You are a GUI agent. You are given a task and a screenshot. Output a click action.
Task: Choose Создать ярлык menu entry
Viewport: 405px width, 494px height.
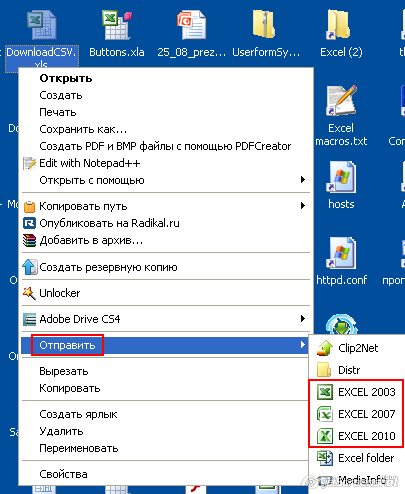tap(164, 414)
